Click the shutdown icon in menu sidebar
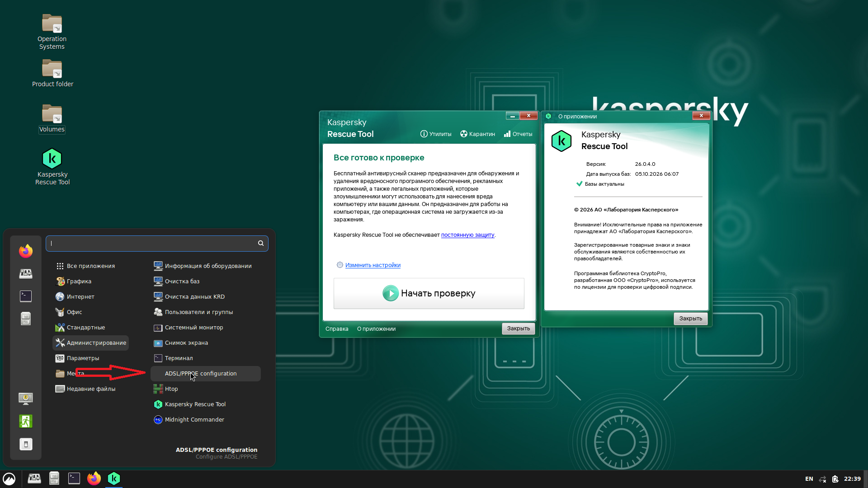The width and height of the screenshot is (868, 488). pos(26,444)
